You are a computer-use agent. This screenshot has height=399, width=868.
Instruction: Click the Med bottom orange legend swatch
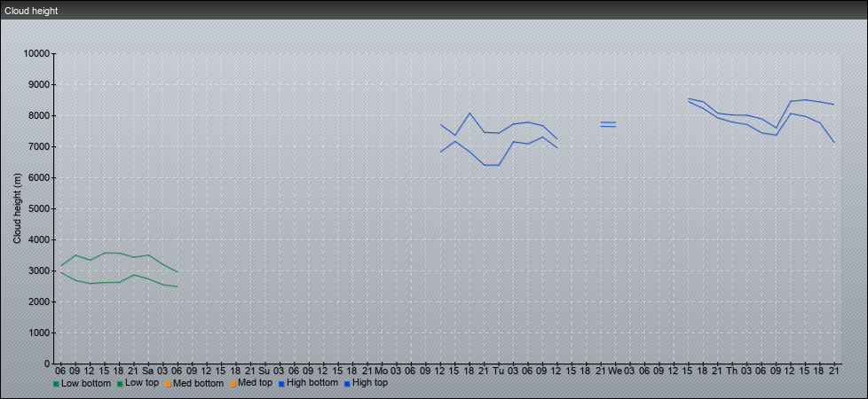[x=168, y=384]
